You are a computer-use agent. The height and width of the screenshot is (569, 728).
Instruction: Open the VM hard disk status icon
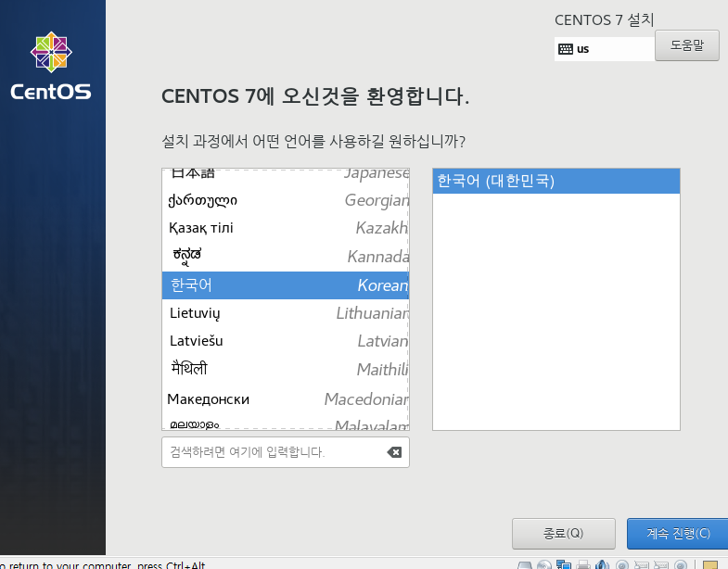pyautogui.click(x=525, y=565)
